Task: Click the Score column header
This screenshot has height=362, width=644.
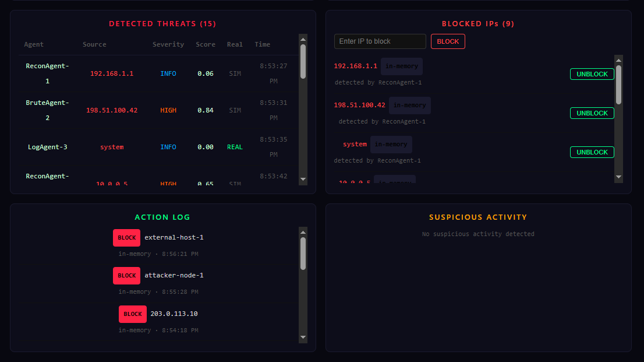Action: pyautogui.click(x=206, y=44)
